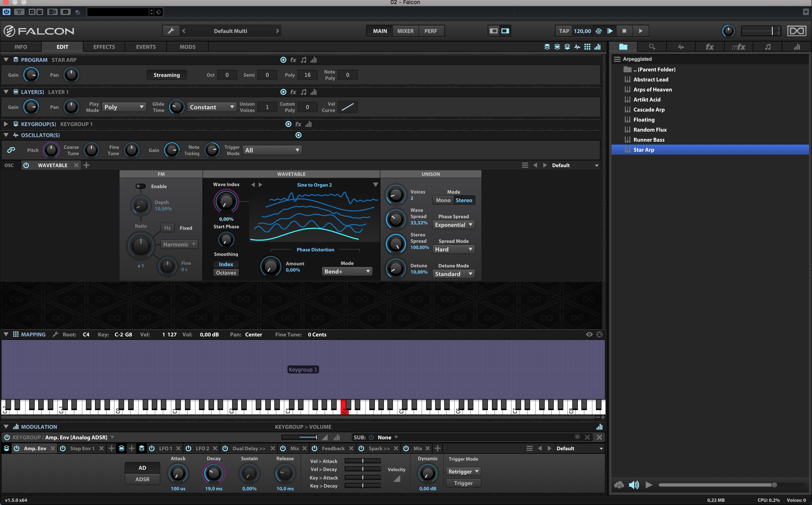The image size is (812, 505).
Task: Select next wavetable with right arrow
Action: coord(261,185)
